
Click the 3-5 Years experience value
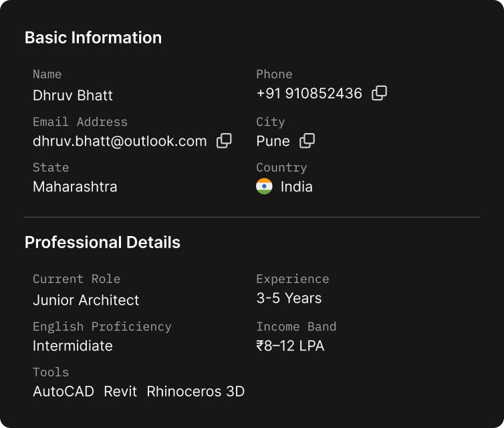pos(289,298)
